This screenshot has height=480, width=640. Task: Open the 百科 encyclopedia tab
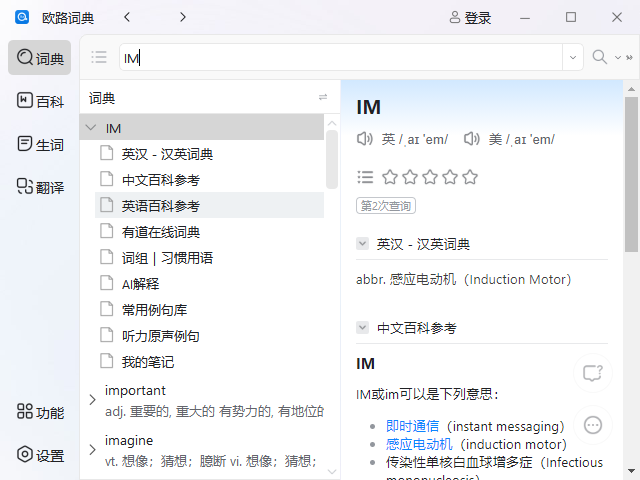40,101
